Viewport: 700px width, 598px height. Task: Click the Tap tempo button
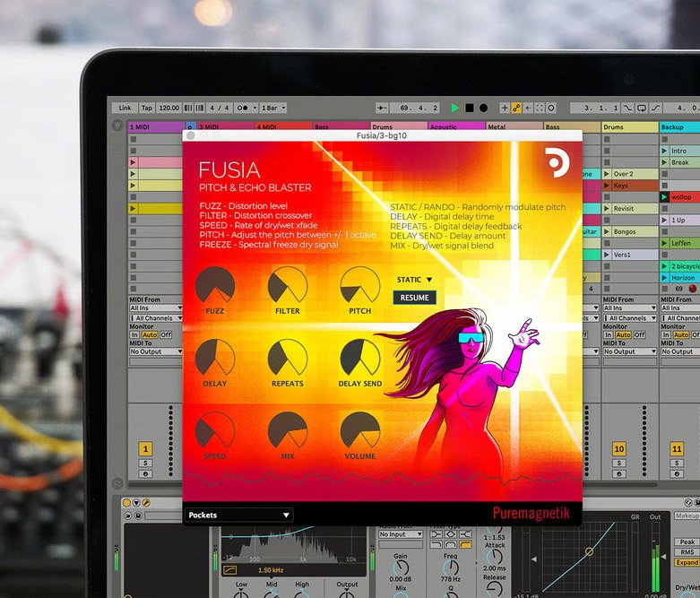(146, 108)
